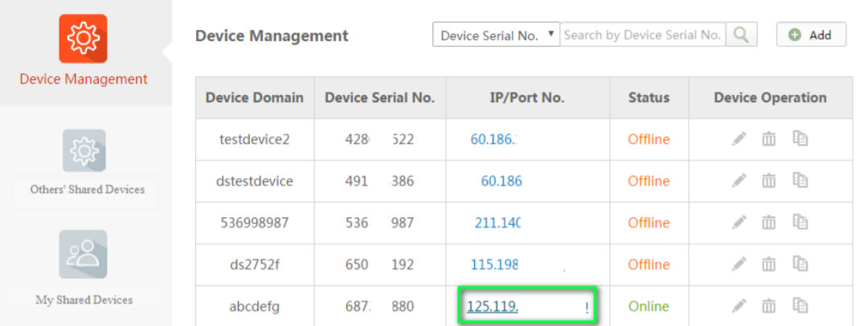Delete the abcdefg device
Screen dimensions: 868x326
[769, 305]
